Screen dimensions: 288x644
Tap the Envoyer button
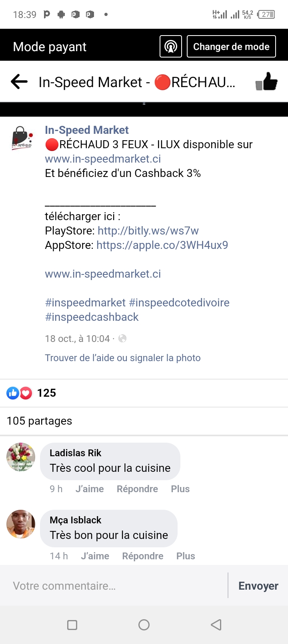258,586
